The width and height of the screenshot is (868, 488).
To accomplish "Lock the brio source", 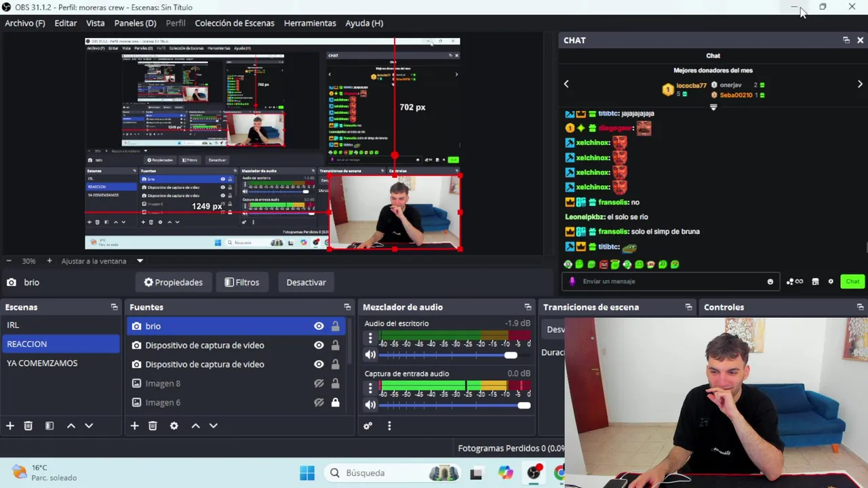I will coord(335,326).
